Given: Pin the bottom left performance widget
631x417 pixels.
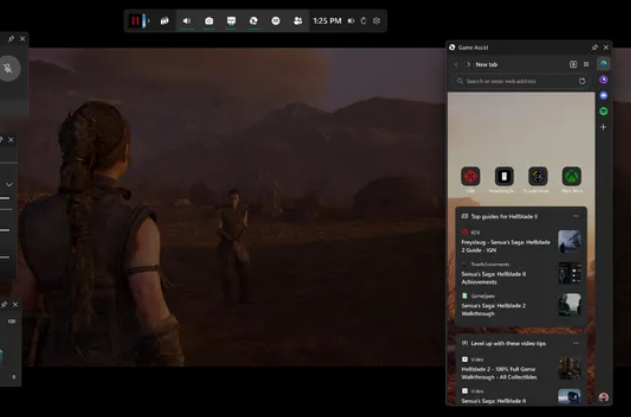Looking at the screenshot, I should (x=4, y=305).
